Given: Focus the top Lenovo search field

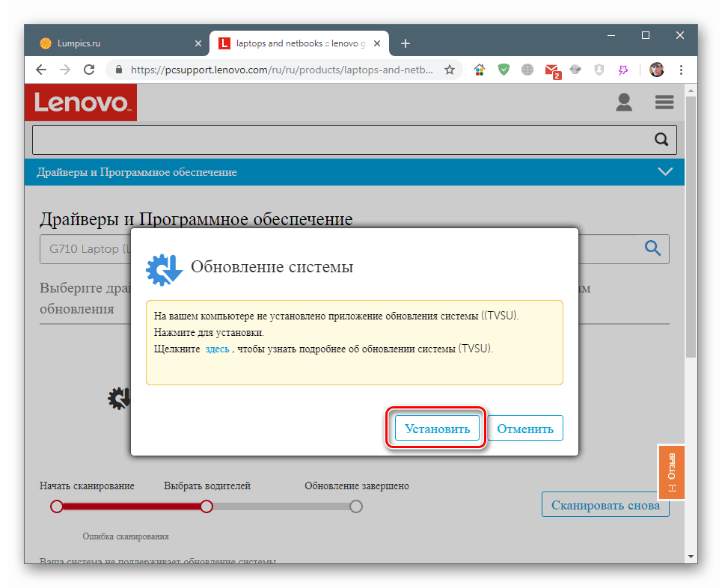Looking at the screenshot, I should click(354, 139).
